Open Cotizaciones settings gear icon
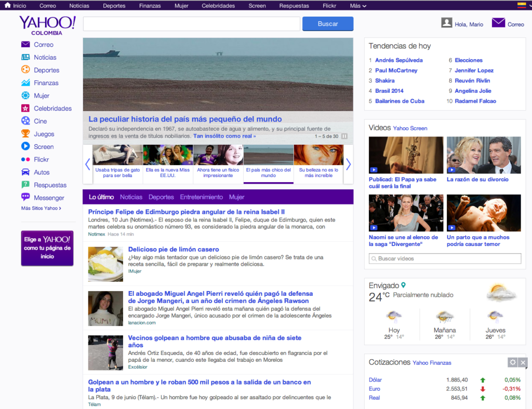The image size is (532, 409). pos(513,362)
